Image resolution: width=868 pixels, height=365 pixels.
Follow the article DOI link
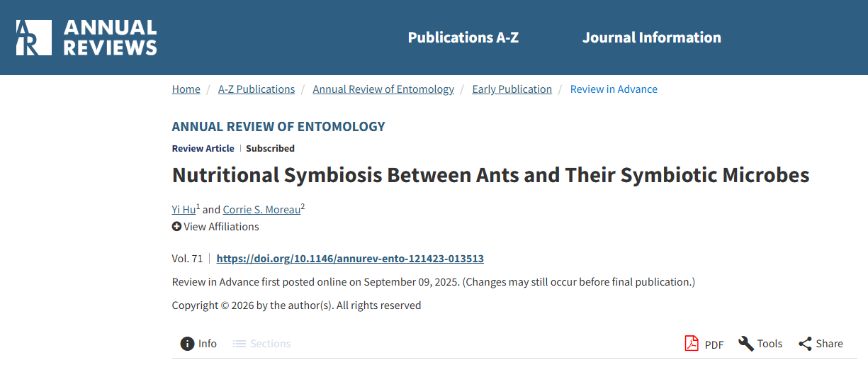(350, 259)
